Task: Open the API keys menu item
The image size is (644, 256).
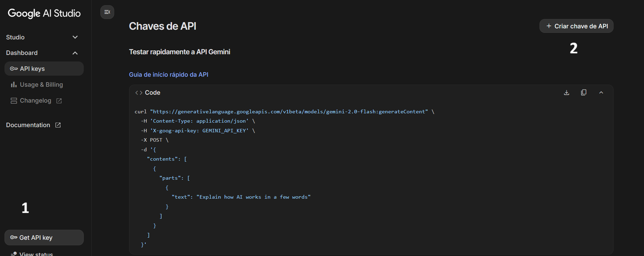Action: coord(44,69)
